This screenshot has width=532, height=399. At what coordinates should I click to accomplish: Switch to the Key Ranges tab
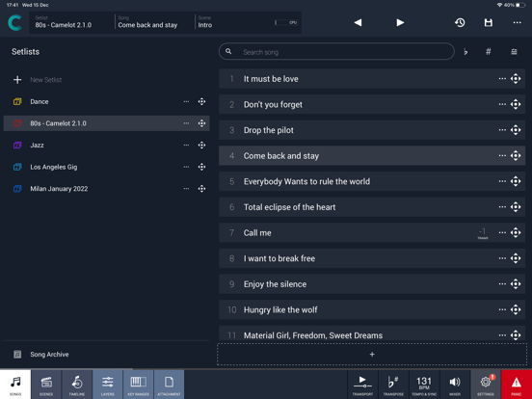point(138,385)
